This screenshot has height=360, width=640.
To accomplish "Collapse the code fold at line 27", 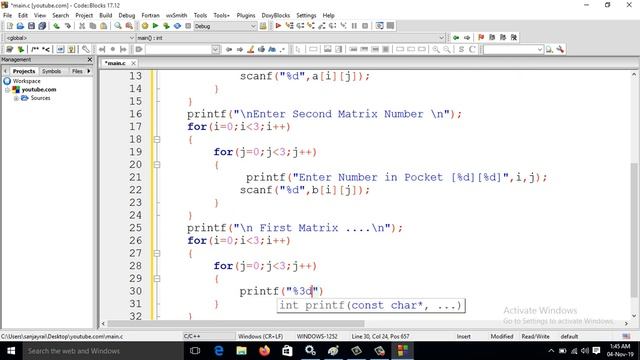I will pyautogui.click(x=157, y=253).
